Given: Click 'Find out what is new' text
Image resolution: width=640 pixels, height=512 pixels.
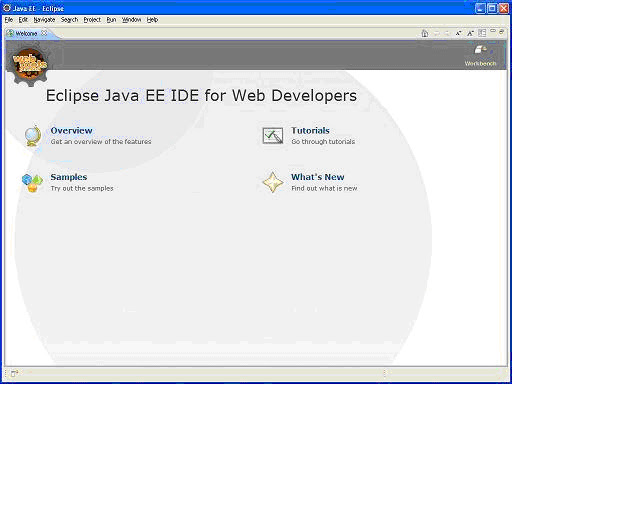Looking at the screenshot, I should (x=324, y=188).
